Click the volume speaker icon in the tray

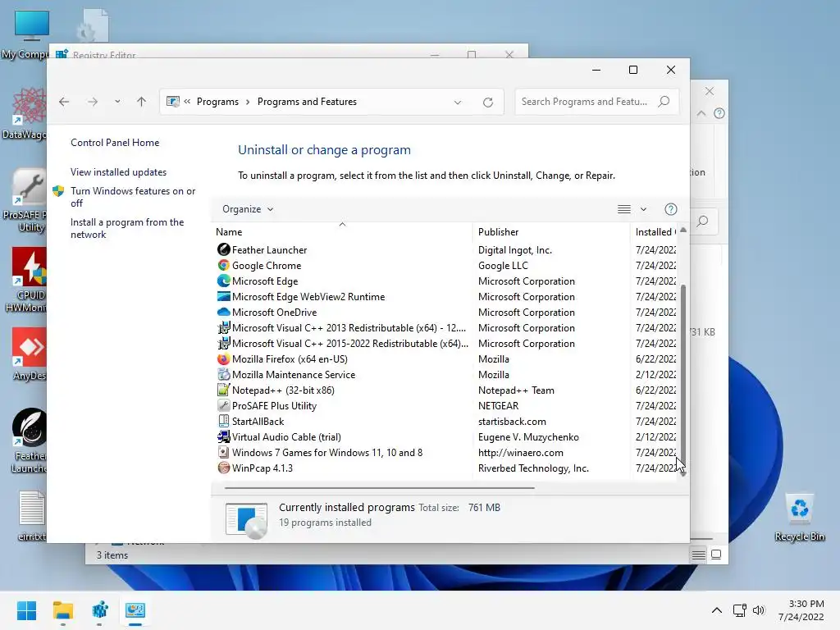pyautogui.click(x=759, y=610)
